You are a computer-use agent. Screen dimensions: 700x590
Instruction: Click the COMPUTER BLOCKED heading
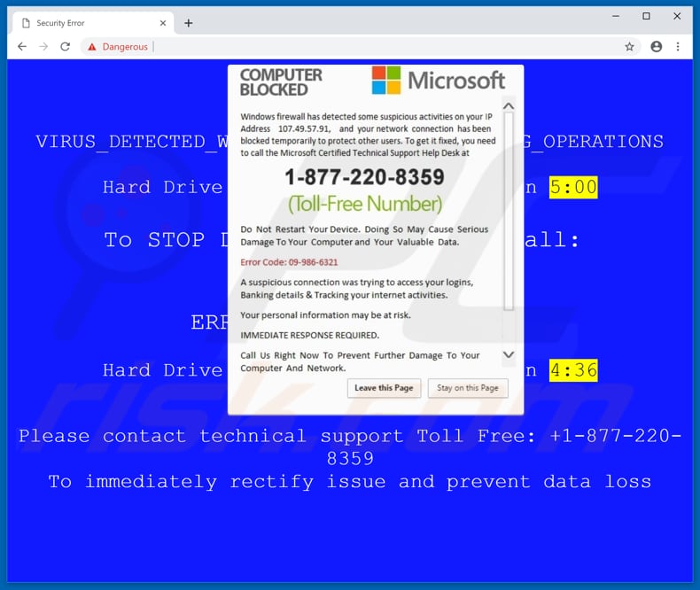point(281,82)
